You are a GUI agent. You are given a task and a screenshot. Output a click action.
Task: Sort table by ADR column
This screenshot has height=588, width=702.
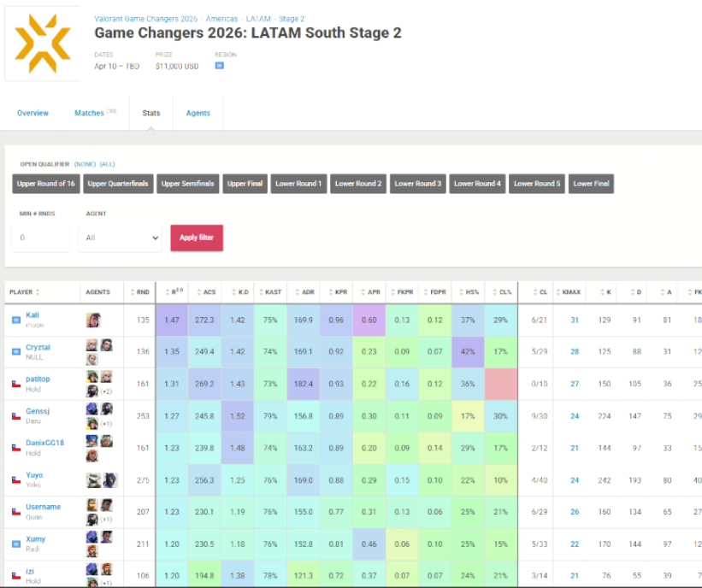pos(304,291)
